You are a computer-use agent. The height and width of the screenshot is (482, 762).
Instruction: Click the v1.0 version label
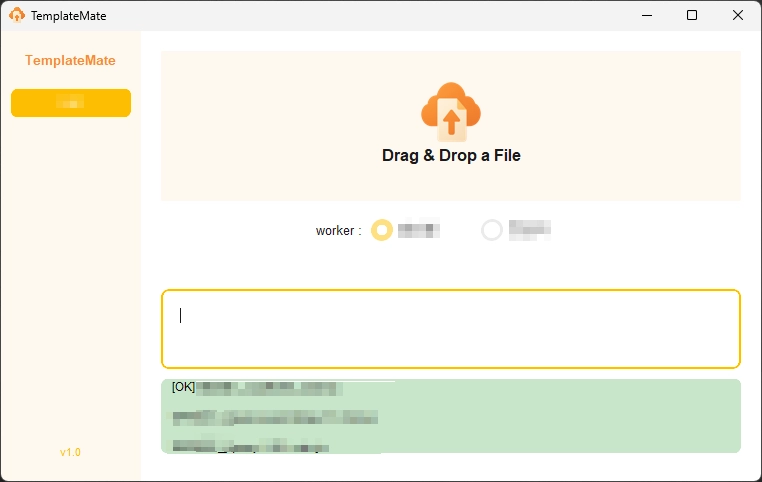70,452
